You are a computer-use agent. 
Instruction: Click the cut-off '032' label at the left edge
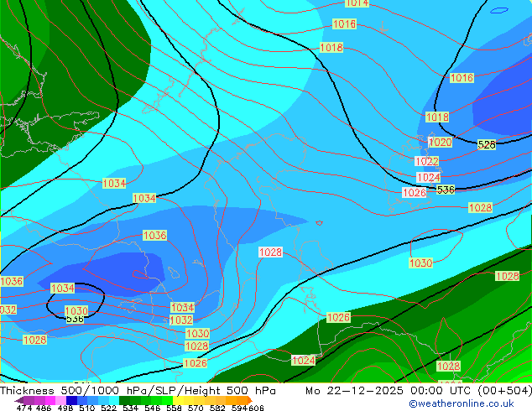click(8, 310)
